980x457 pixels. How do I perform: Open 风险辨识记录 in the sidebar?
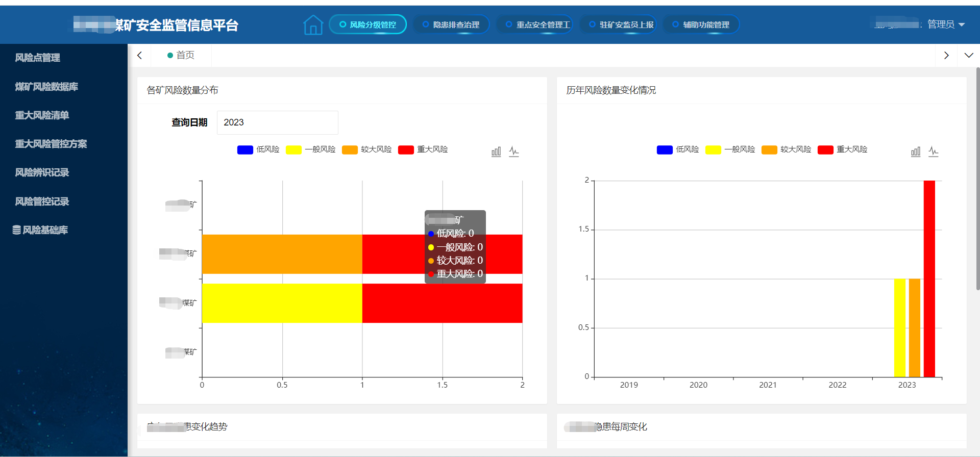[42, 172]
